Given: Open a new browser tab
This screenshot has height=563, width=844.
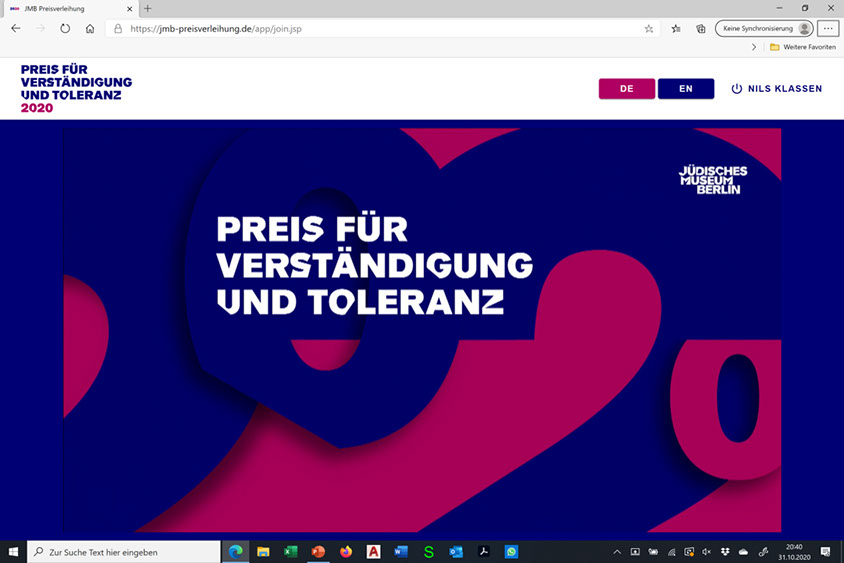Looking at the screenshot, I should (x=147, y=9).
